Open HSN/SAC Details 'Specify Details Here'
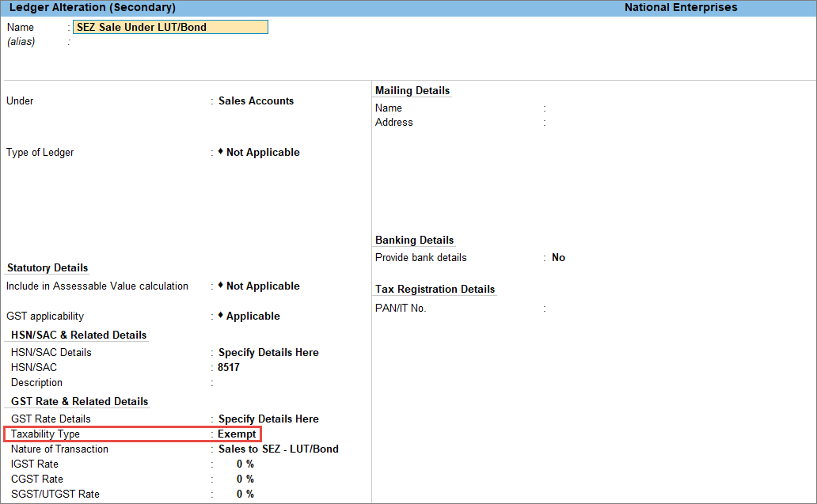817x504 pixels. 268,353
